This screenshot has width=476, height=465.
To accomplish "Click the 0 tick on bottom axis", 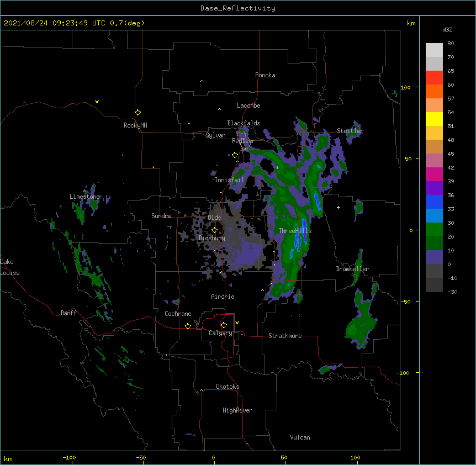I will click(x=213, y=457).
